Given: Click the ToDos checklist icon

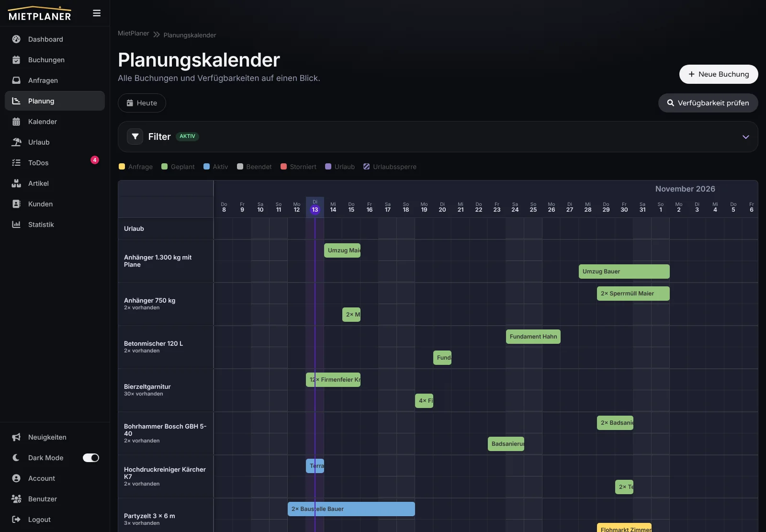Looking at the screenshot, I should 16,163.
